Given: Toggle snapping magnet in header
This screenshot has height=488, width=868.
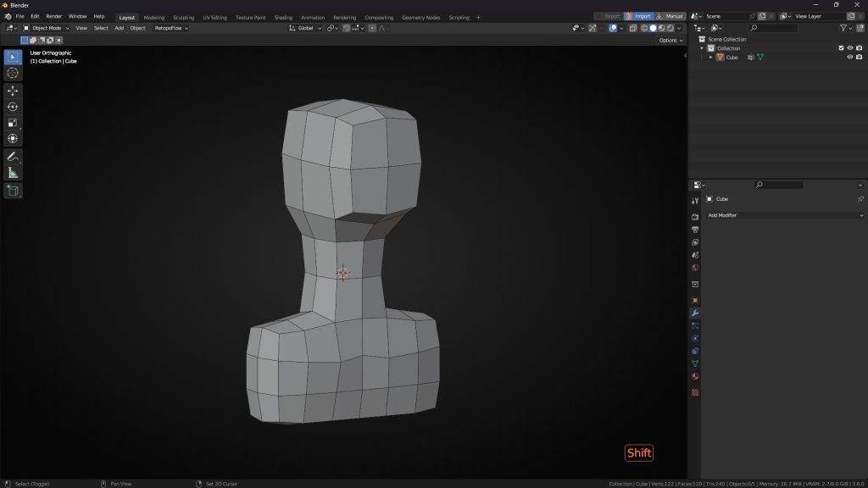Looking at the screenshot, I should (x=347, y=28).
